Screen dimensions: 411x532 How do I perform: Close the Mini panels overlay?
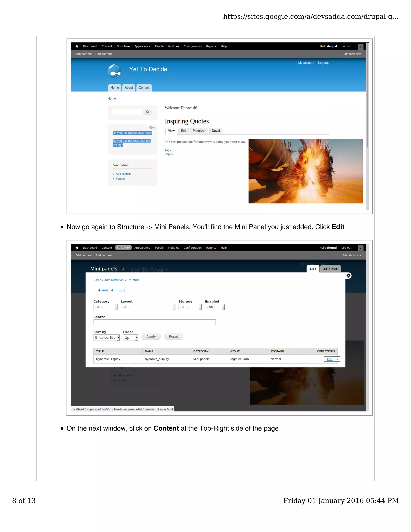(348, 275)
